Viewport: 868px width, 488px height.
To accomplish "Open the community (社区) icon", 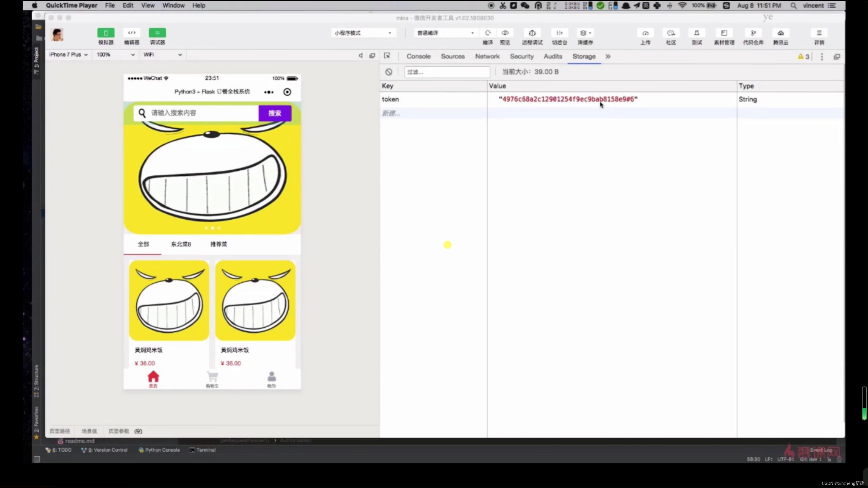I will [x=671, y=33].
